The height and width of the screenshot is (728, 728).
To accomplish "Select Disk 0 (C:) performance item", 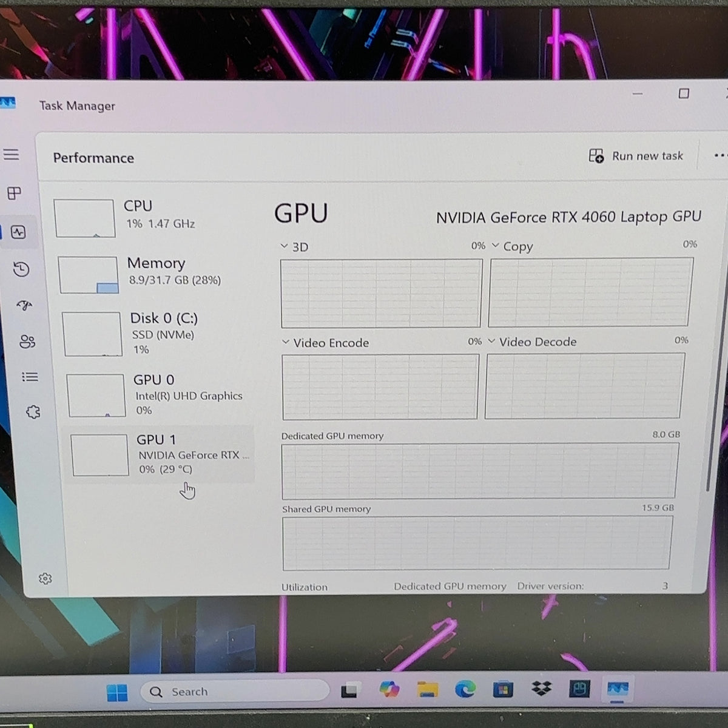I will coord(157,333).
